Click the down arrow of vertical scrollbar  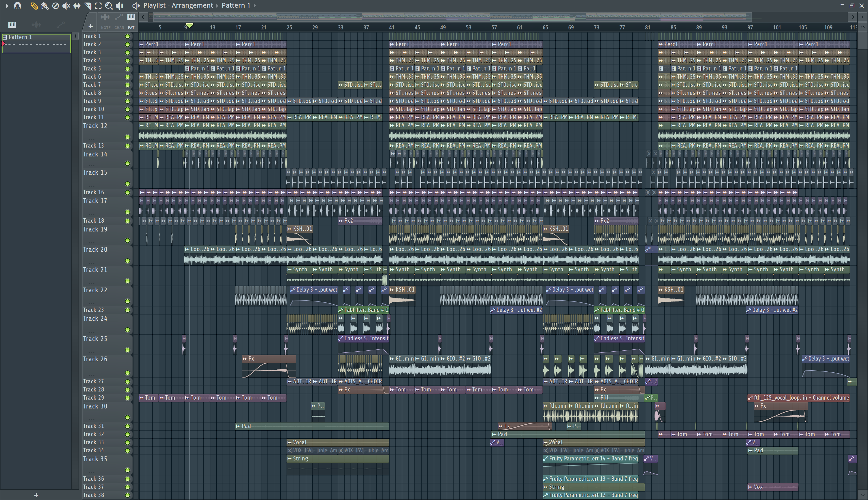click(862, 495)
